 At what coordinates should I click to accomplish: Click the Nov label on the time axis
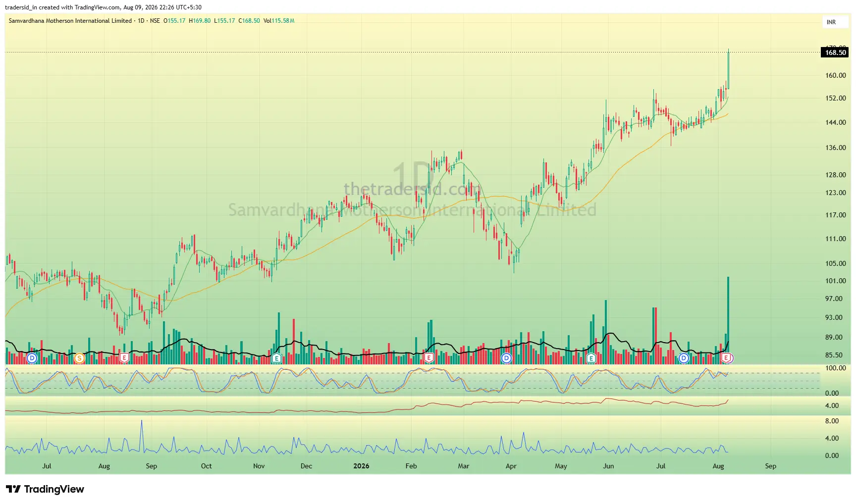(x=259, y=466)
